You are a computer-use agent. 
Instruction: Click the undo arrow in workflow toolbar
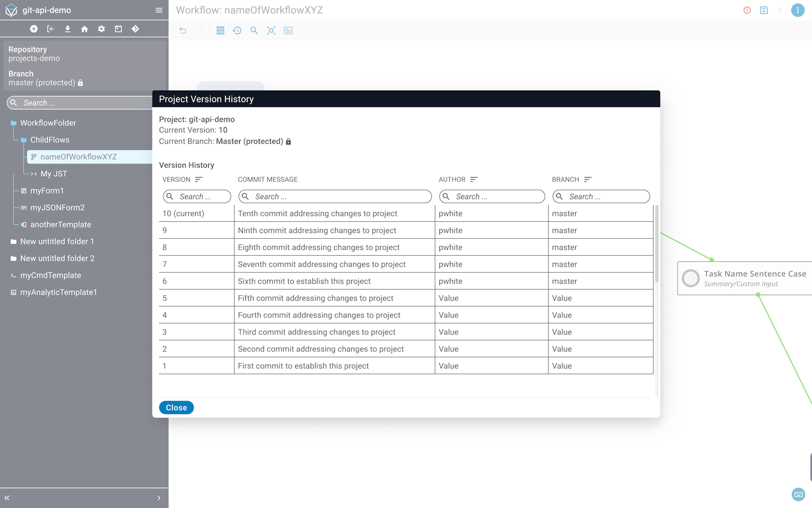click(183, 30)
